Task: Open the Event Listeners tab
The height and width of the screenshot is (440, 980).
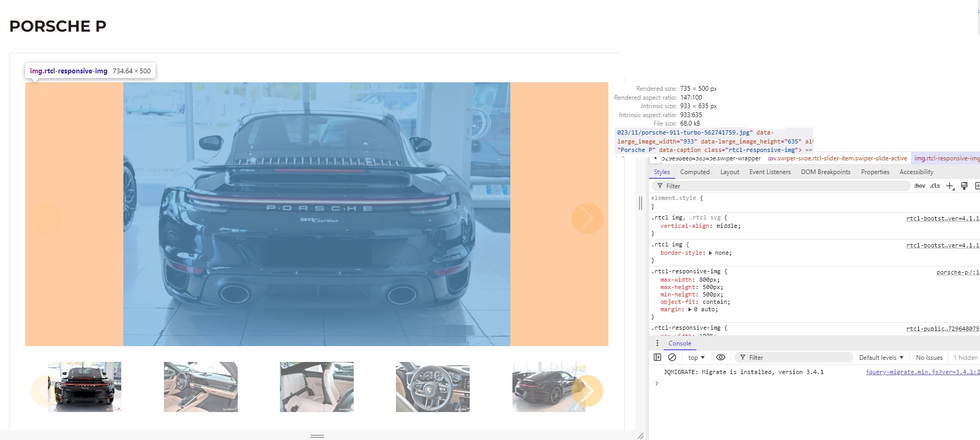Action: pos(770,172)
